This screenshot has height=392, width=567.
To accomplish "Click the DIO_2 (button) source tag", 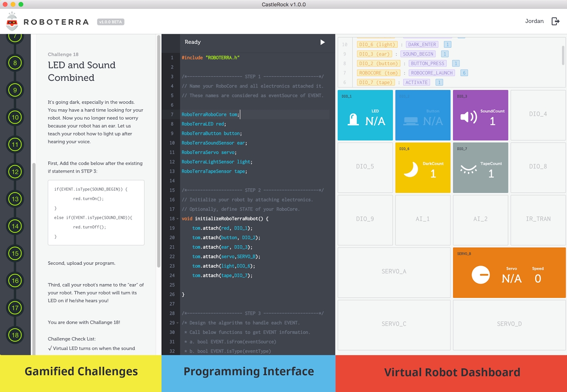I will [x=379, y=64].
